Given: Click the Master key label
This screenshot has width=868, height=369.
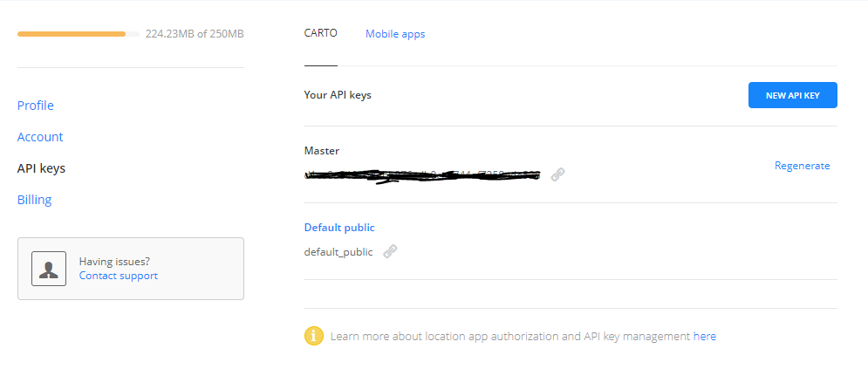Looking at the screenshot, I should (x=322, y=150).
